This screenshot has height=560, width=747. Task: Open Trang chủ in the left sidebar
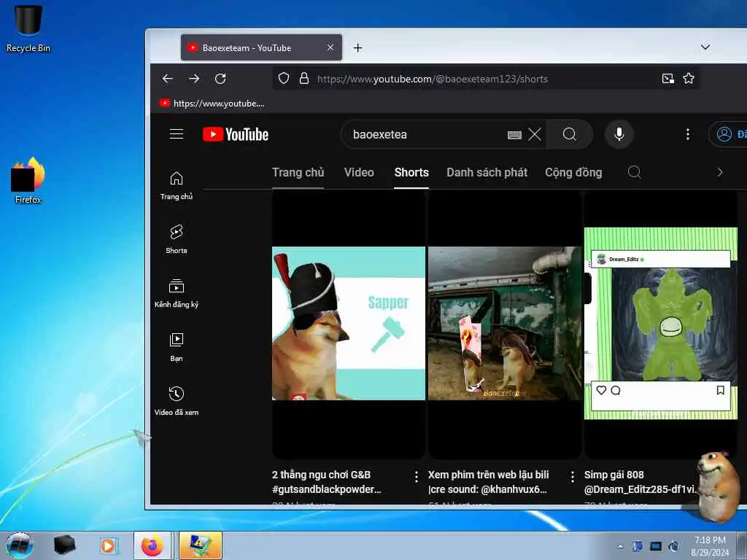[177, 186]
